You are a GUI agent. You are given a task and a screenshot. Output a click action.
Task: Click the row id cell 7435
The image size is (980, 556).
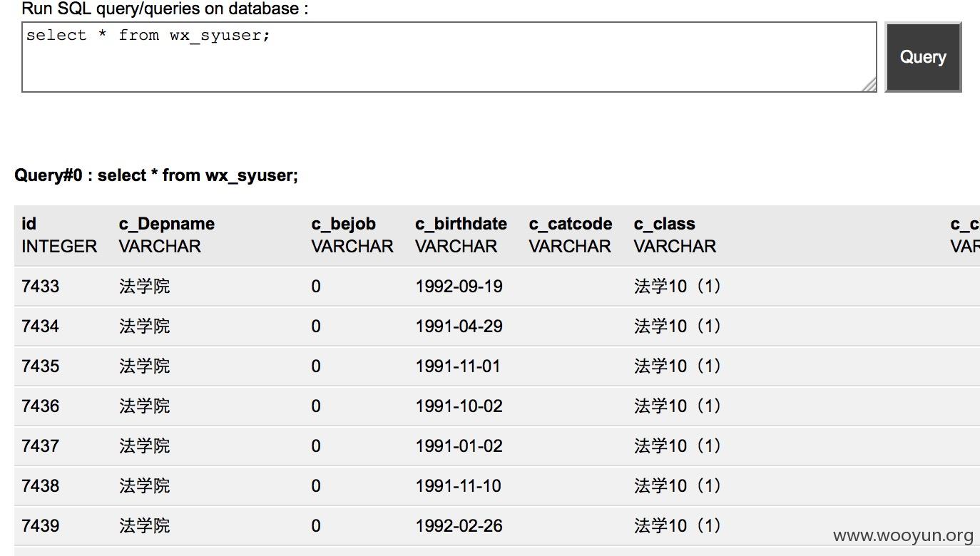pyautogui.click(x=41, y=366)
